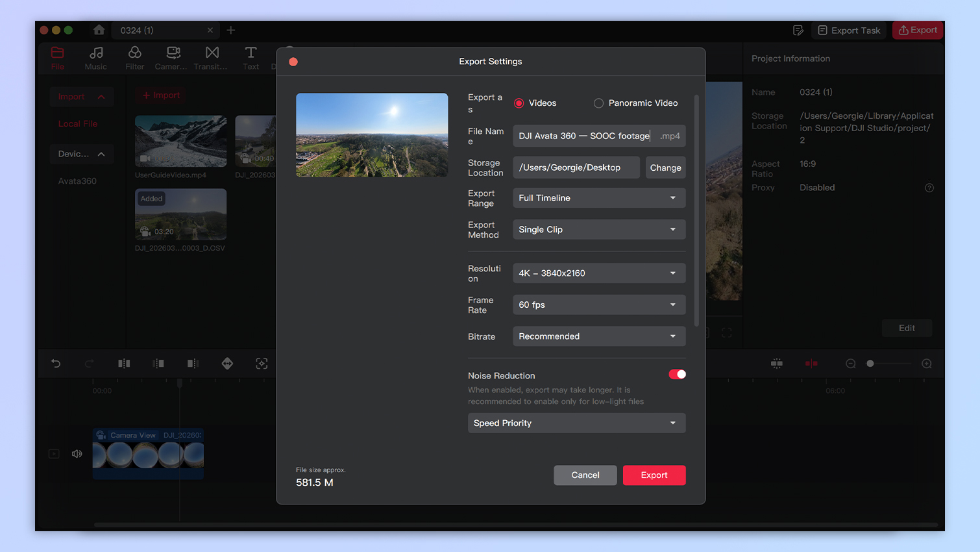Open the Frame Rate dropdown
Viewport: 980px width, 552px height.
[x=598, y=305]
